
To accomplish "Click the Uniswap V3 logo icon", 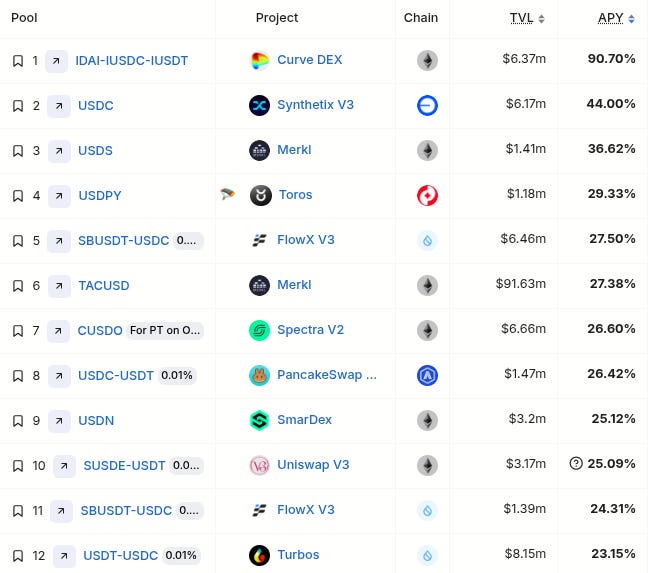I will [260, 466].
